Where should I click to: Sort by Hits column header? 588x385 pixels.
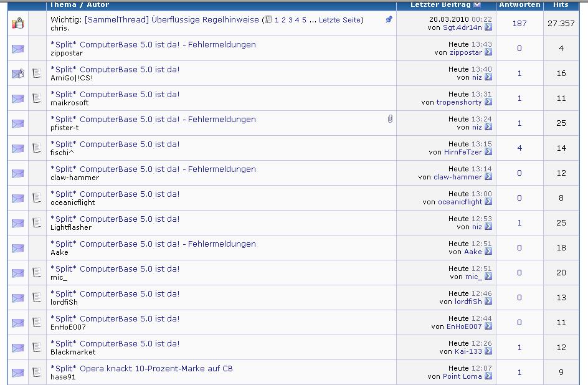tap(561, 4)
